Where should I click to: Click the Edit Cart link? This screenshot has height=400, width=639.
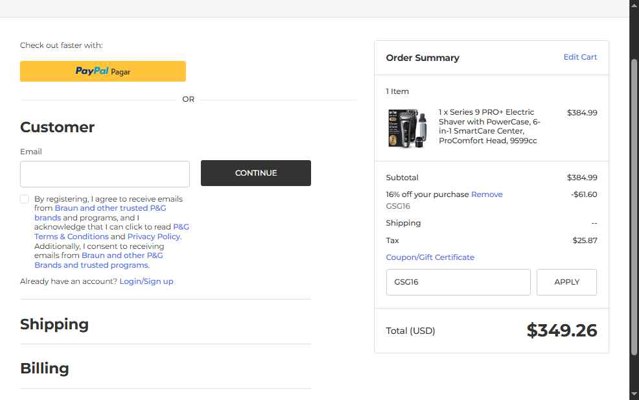pyautogui.click(x=580, y=57)
